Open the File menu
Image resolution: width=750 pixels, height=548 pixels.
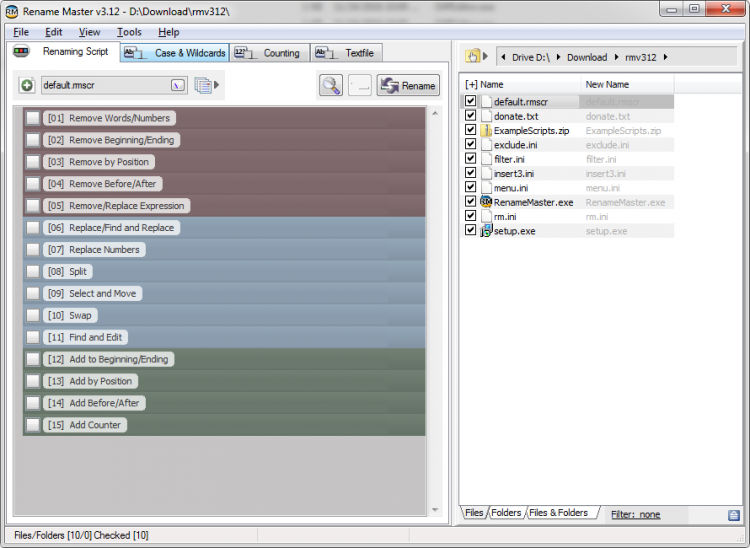pos(21,32)
